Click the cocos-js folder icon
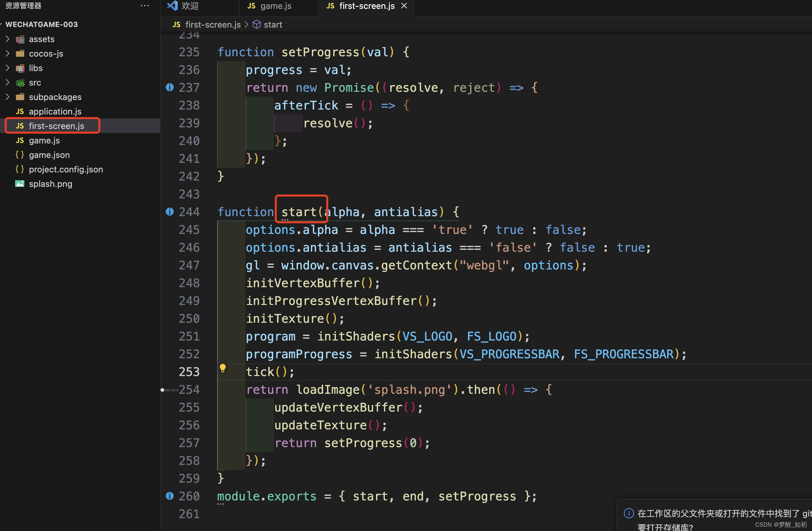812x531 pixels. point(20,53)
